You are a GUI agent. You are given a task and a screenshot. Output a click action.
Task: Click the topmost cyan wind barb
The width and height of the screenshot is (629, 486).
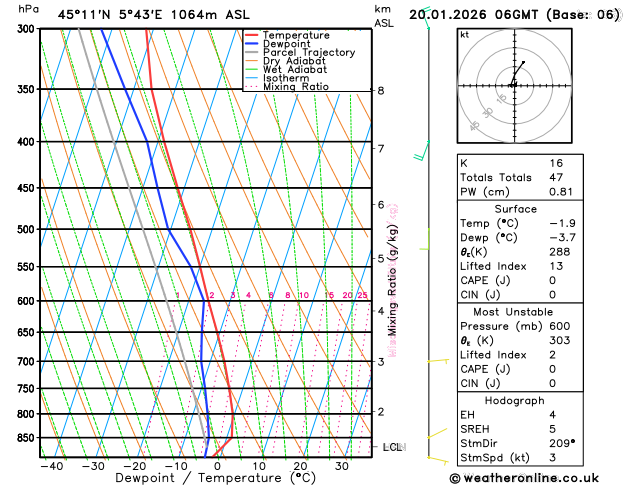(426, 18)
